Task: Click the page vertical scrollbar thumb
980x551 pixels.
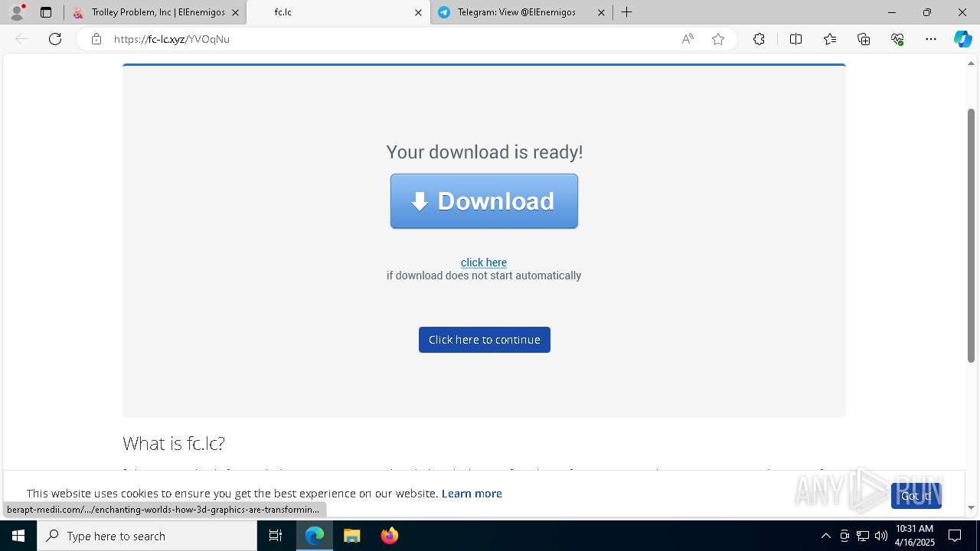Action: [971, 235]
